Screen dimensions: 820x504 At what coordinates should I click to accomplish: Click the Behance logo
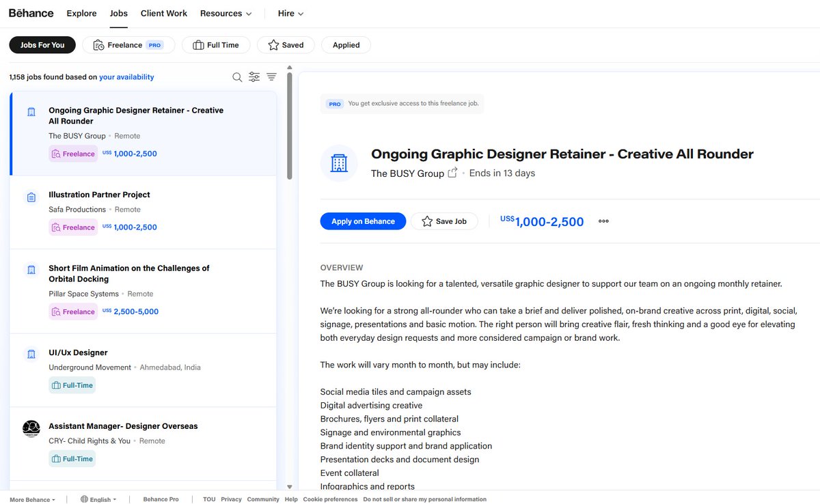[31, 13]
